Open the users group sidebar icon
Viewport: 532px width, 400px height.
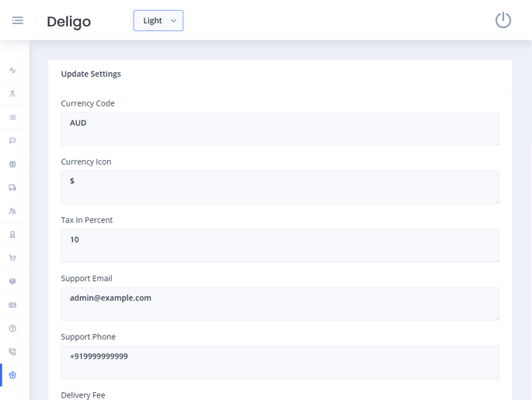coord(12,211)
